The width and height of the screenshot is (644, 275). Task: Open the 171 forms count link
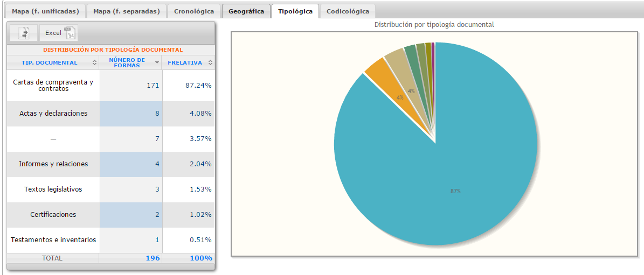[x=153, y=85]
